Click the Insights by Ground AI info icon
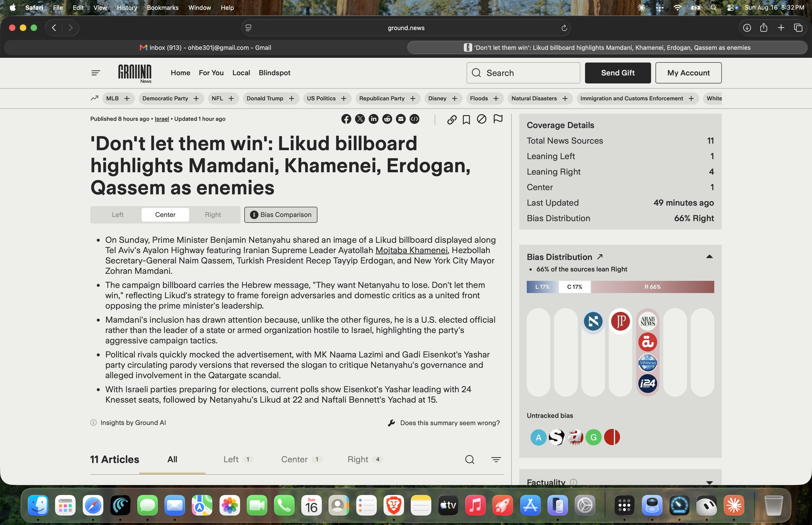 tap(93, 423)
